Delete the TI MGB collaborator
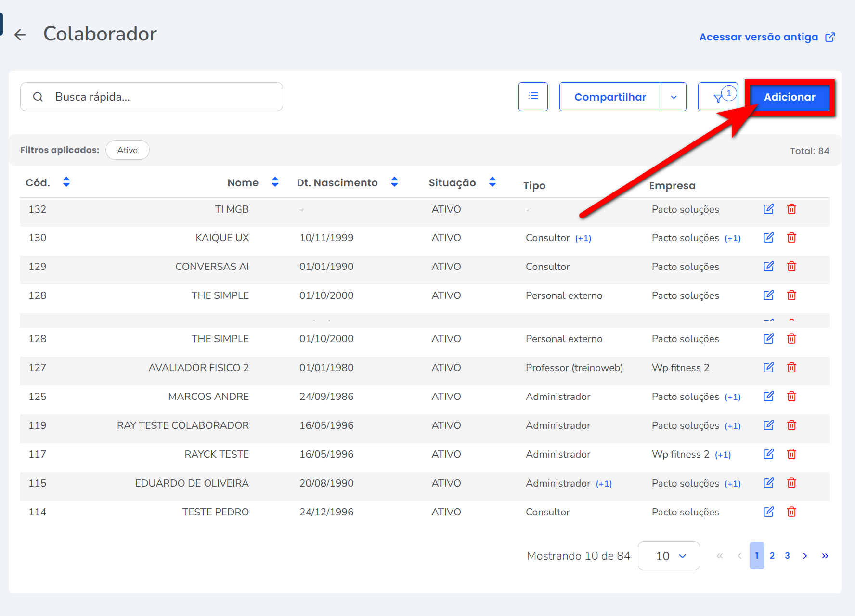 click(x=791, y=209)
